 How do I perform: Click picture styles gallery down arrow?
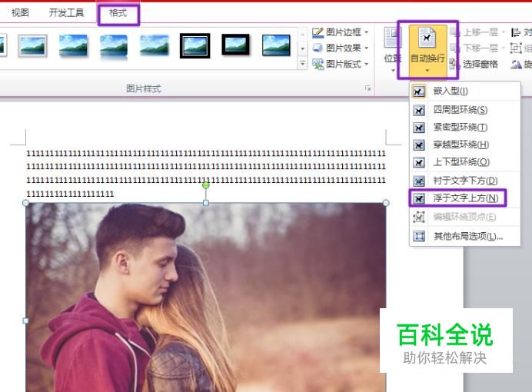pyautogui.click(x=303, y=48)
